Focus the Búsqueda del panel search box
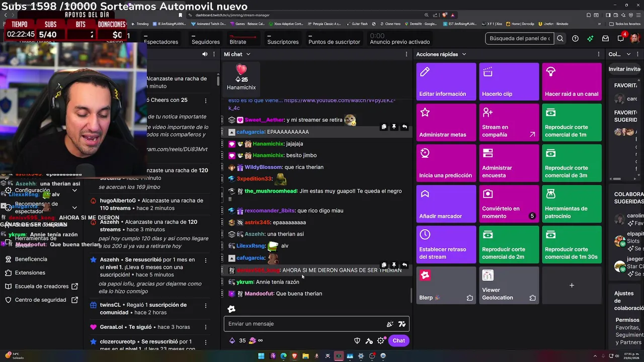The height and width of the screenshot is (362, 644). pyautogui.click(x=519, y=38)
